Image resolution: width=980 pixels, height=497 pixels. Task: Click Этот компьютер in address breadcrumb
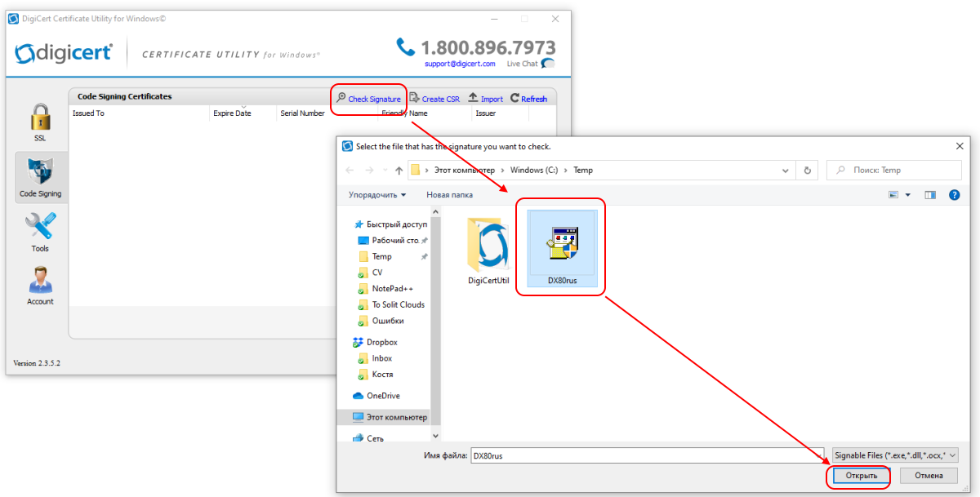tap(465, 171)
